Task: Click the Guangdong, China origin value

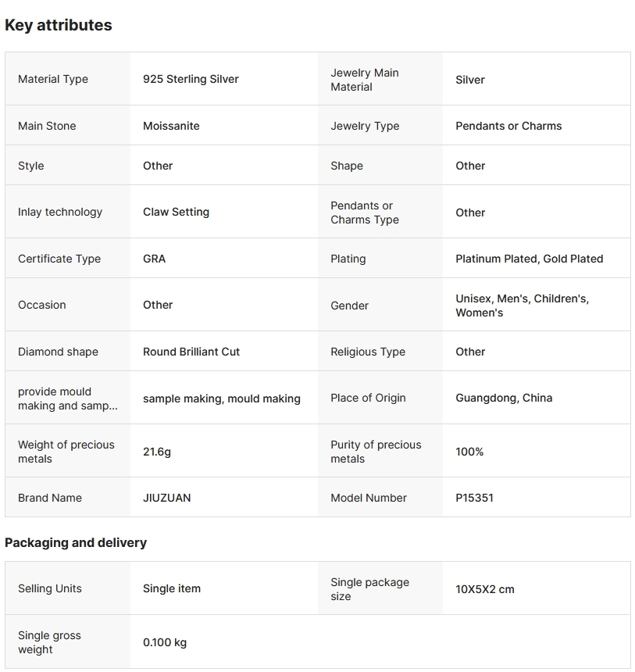Action: pyautogui.click(x=504, y=398)
